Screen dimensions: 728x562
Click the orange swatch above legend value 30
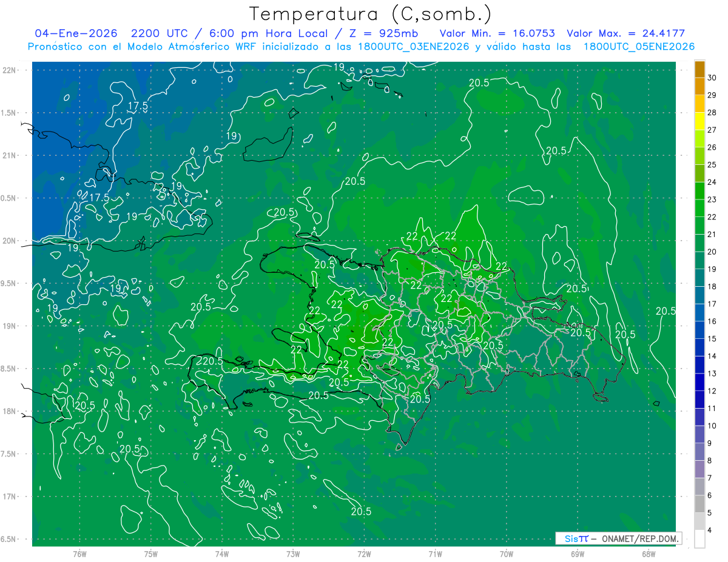tap(699, 70)
